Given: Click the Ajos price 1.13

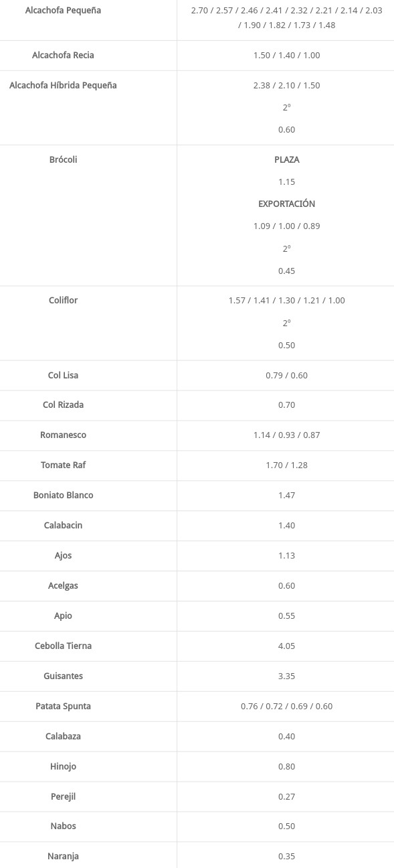Looking at the screenshot, I should point(286,555).
